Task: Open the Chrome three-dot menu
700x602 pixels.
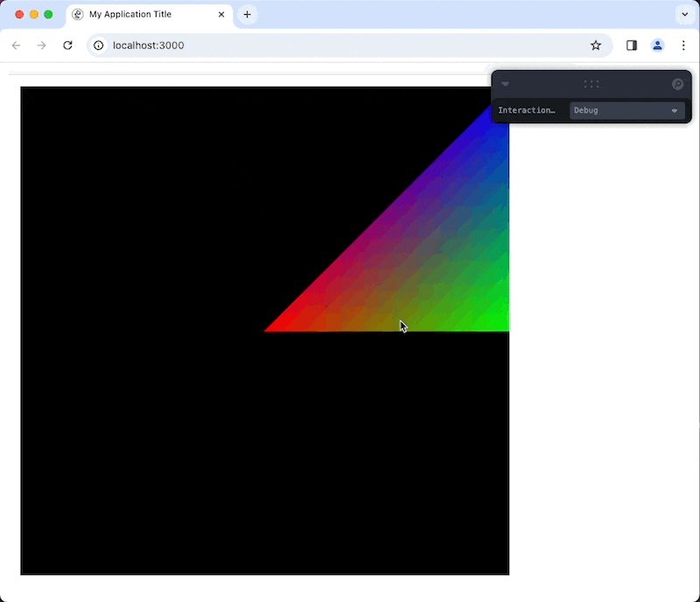Action: (x=683, y=45)
